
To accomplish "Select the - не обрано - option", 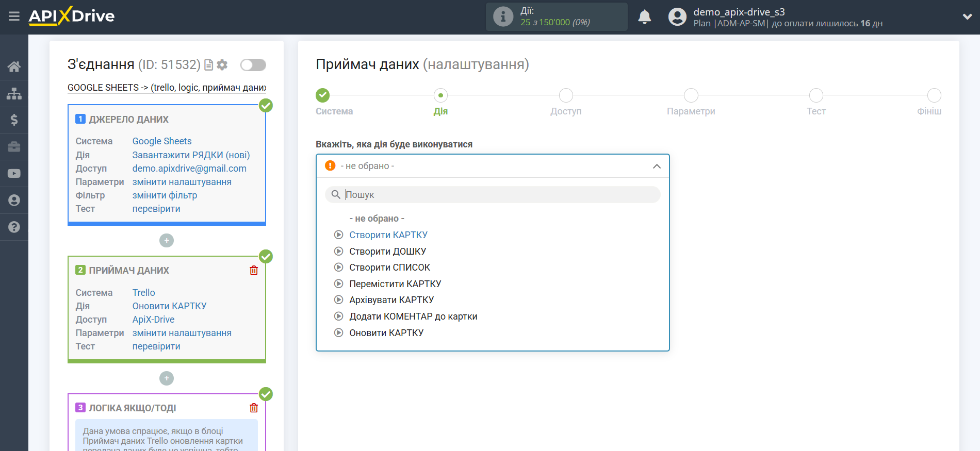I will click(x=377, y=219).
